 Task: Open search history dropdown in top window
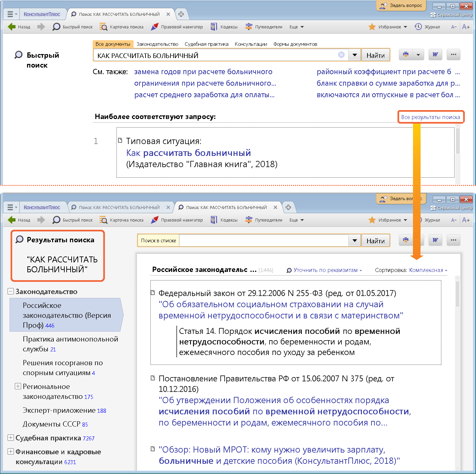click(355, 55)
